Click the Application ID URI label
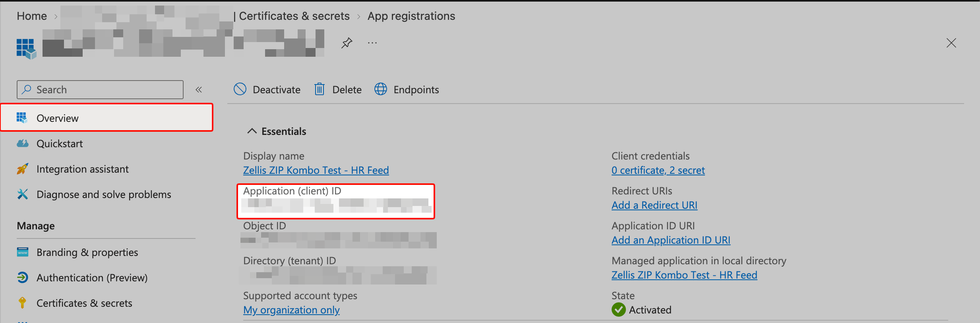This screenshot has width=980, height=323. (x=653, y=226)
